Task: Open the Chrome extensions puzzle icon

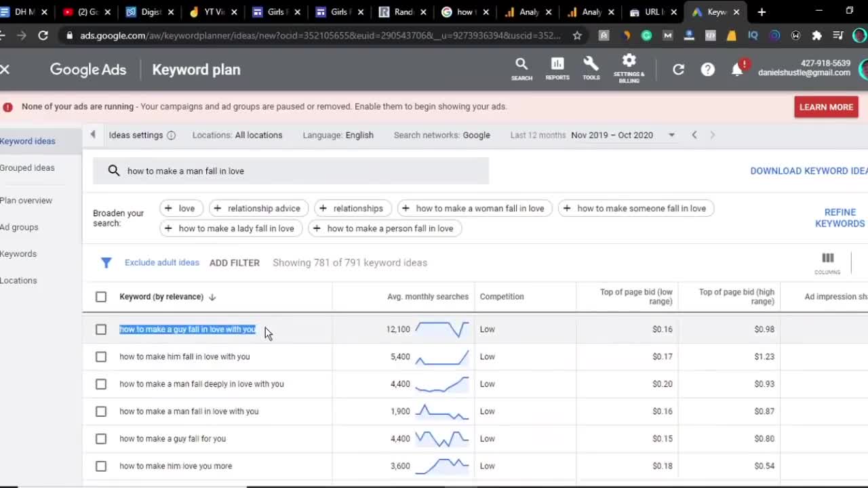Action: 816,35
